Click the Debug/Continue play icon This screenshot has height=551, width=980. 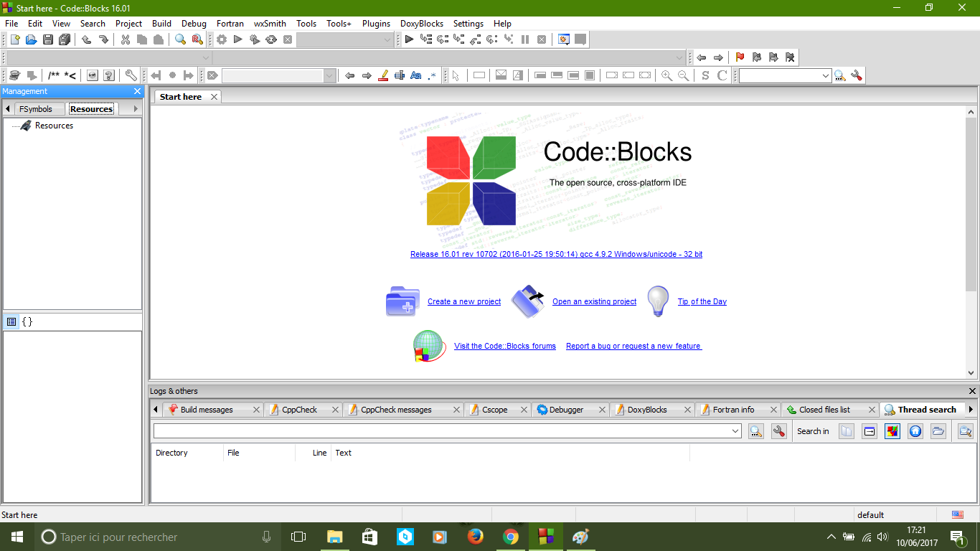tap(409, 39)
